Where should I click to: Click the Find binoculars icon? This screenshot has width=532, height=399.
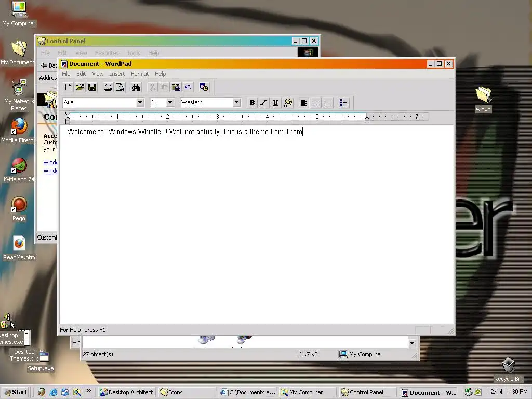point(136,87)
